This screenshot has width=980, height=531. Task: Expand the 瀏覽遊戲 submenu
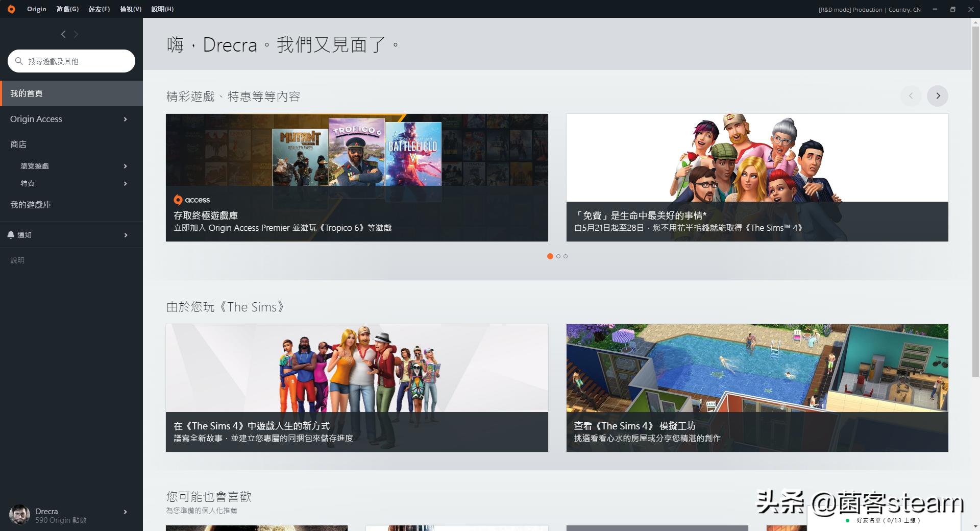coord(125,166)
